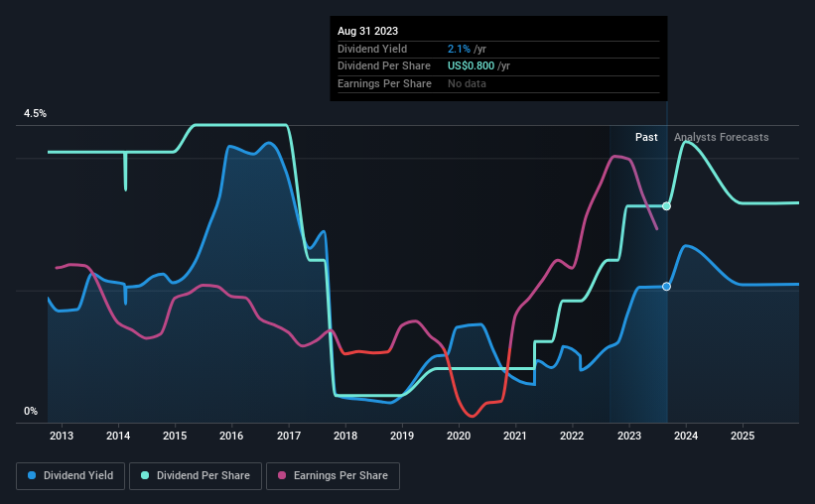Click the US$0.800 dividend per share value
Screen dimensions: 815x504
click(471, 66)
